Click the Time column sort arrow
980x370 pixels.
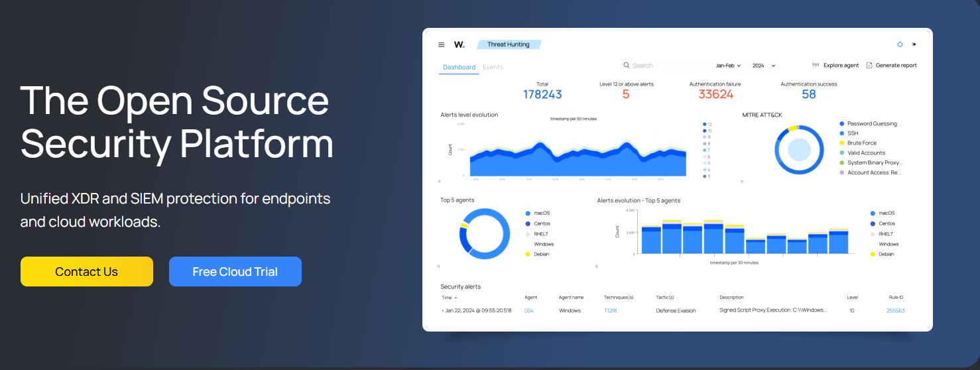pos(456,298)
